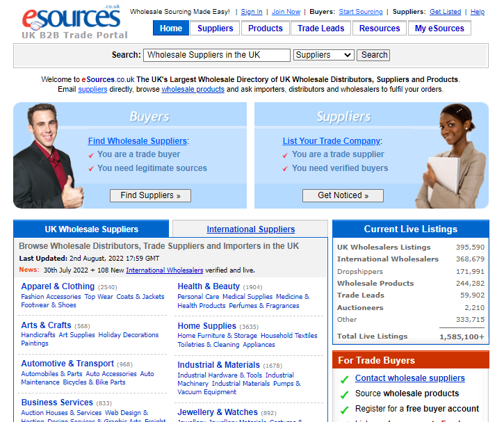Open Medical Supplies subcategory
The image size is (504, 422).
click(x=247, y=297)
